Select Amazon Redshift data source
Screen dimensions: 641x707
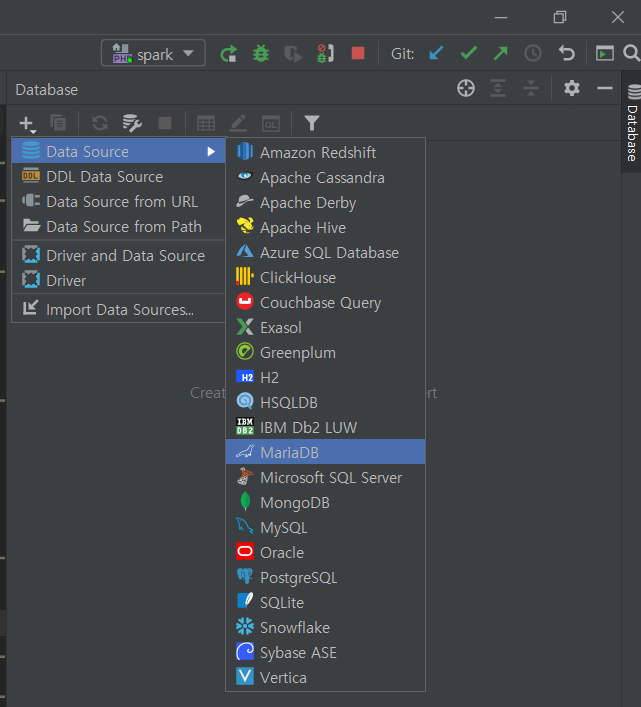325,152
